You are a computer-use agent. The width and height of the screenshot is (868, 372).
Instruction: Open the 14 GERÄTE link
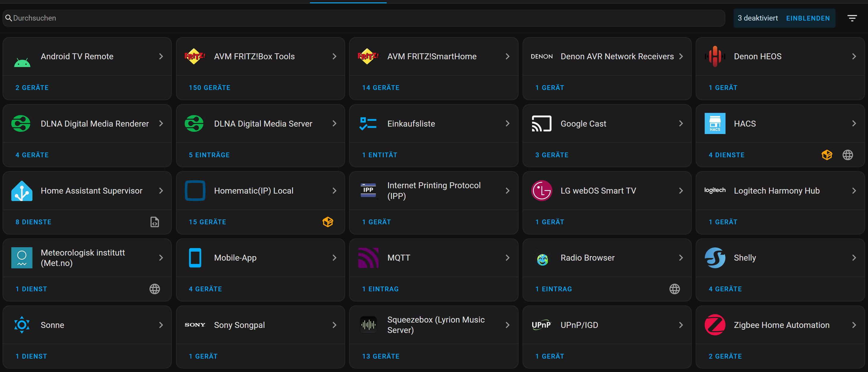380,88
